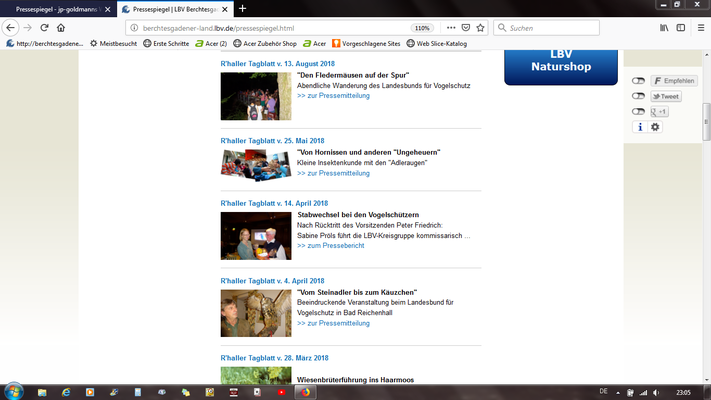This screenshot has width=711, height=400.
Task: Open the Steinadler owl photo thumbnail
Action: 256,313
